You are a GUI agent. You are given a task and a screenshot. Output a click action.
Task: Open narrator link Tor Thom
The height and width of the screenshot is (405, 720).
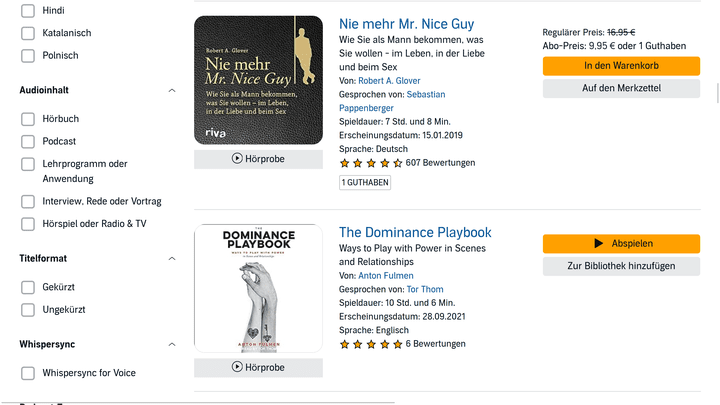coord(424,289)
